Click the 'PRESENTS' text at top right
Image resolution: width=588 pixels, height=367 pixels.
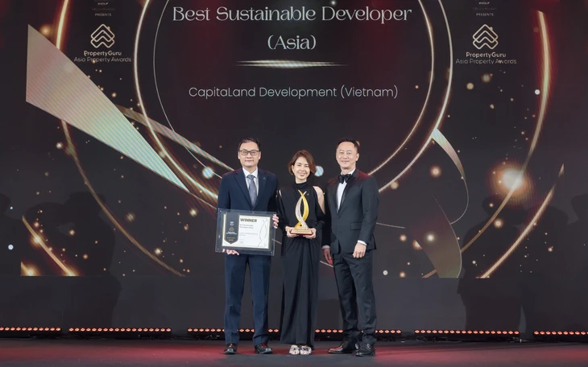tap(485, 14)
